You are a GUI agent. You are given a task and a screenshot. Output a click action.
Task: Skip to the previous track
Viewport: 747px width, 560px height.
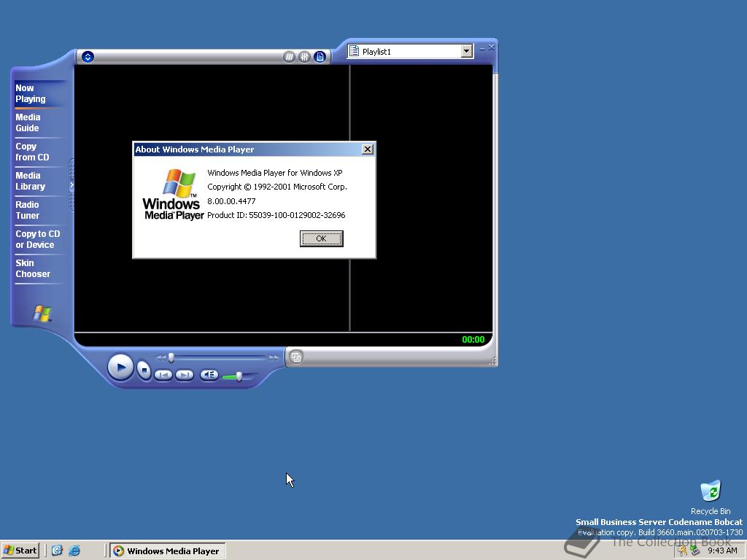(x=163, y=375)
